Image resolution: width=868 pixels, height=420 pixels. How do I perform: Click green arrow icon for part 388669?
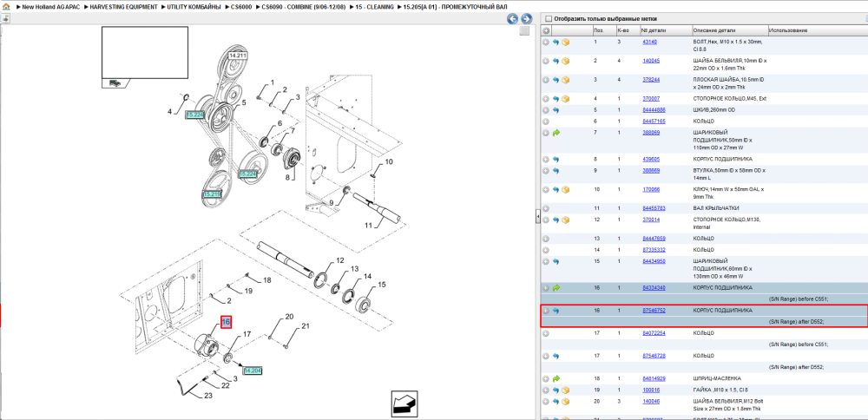click(556, 133)
